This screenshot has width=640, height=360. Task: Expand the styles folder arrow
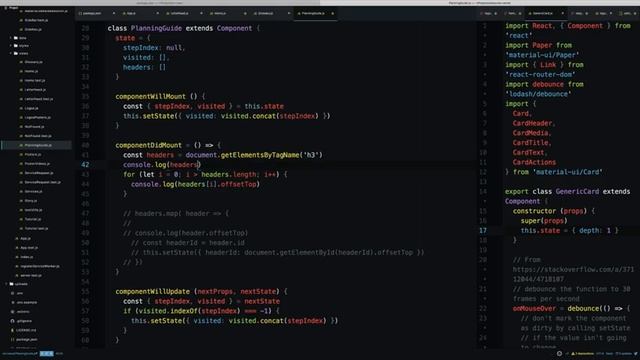[x=11, y=46]
